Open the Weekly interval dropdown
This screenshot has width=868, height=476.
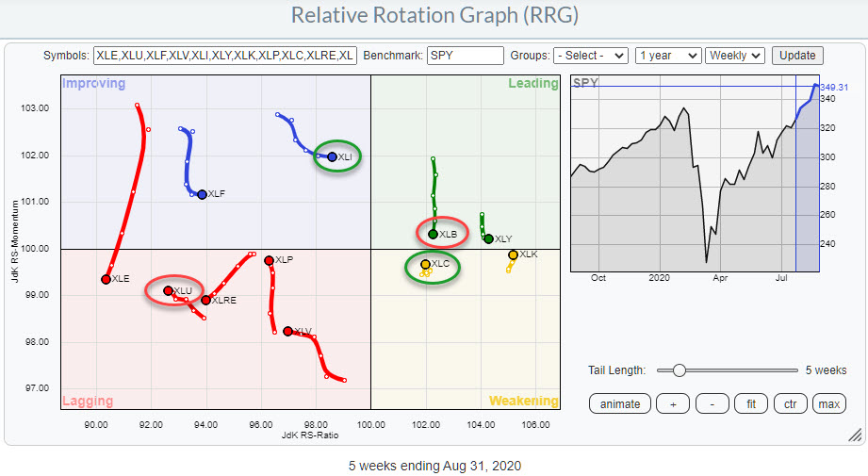point(736,56)
